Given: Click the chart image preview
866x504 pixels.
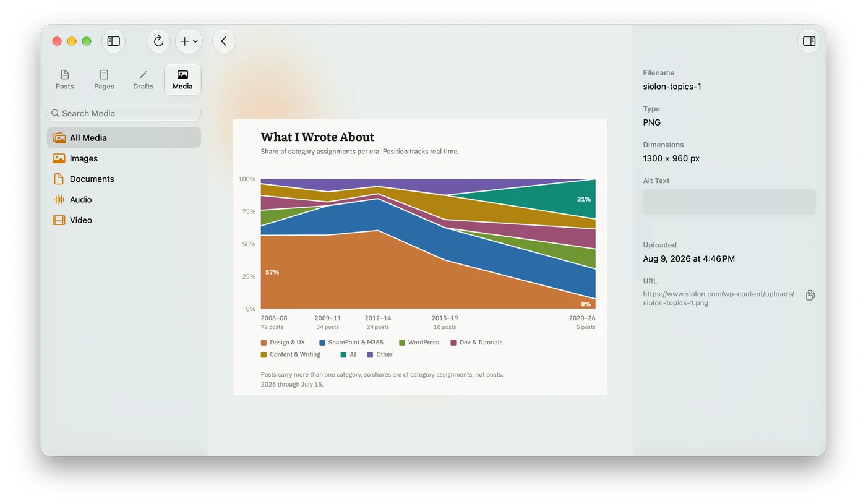Looking at the screenshot, I should 420,257.
